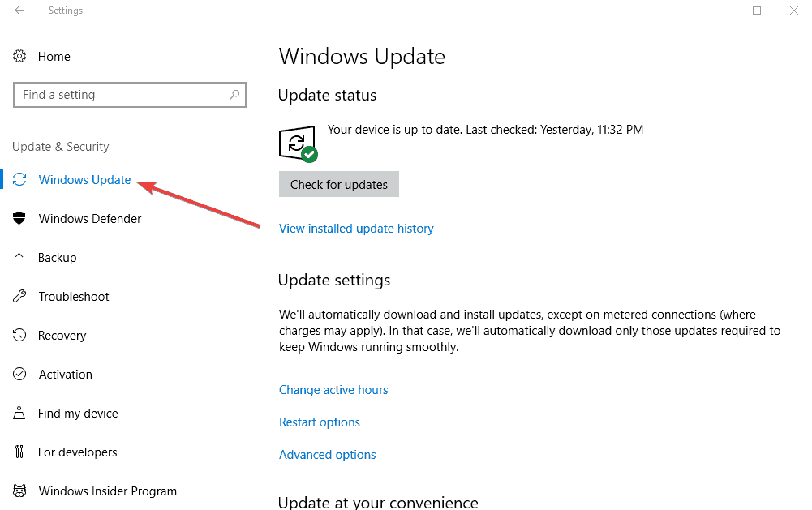812x510 pixels.
Task: Click the Home gear icon
Action: click(x=19, y=56)
